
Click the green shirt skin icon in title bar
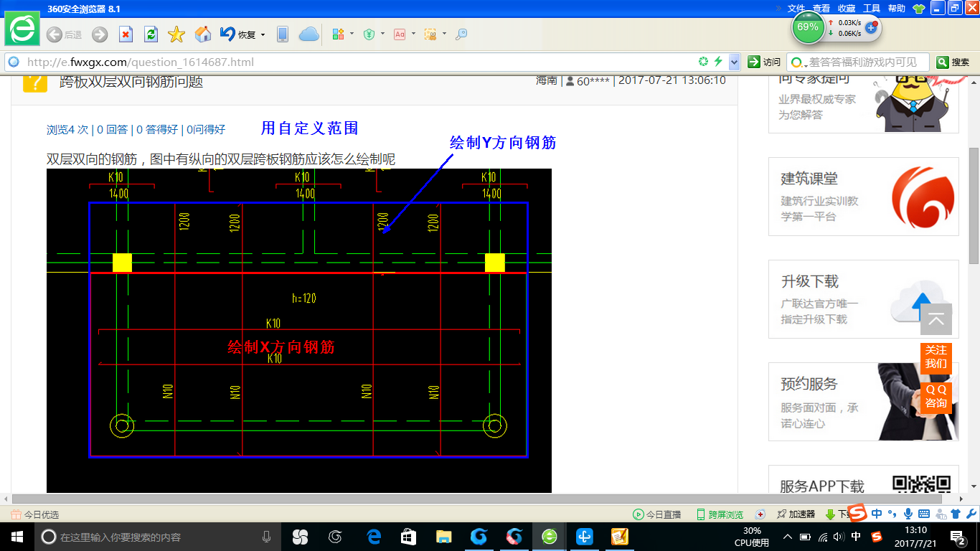[x=919, y=9]
